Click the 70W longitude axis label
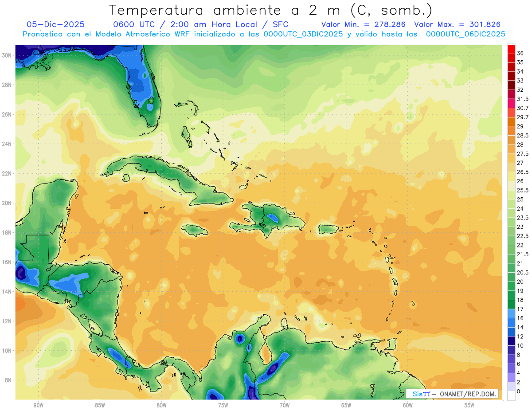The height and width of the screenshot is (411, 532). (x=285, y=405)
